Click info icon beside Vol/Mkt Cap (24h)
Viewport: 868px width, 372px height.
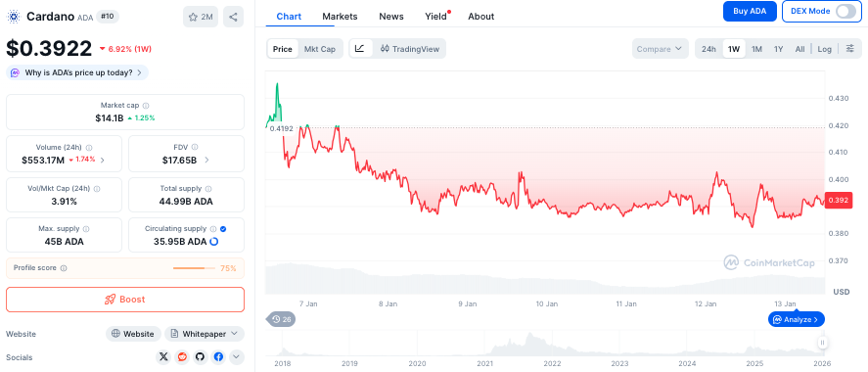(98, 189)
